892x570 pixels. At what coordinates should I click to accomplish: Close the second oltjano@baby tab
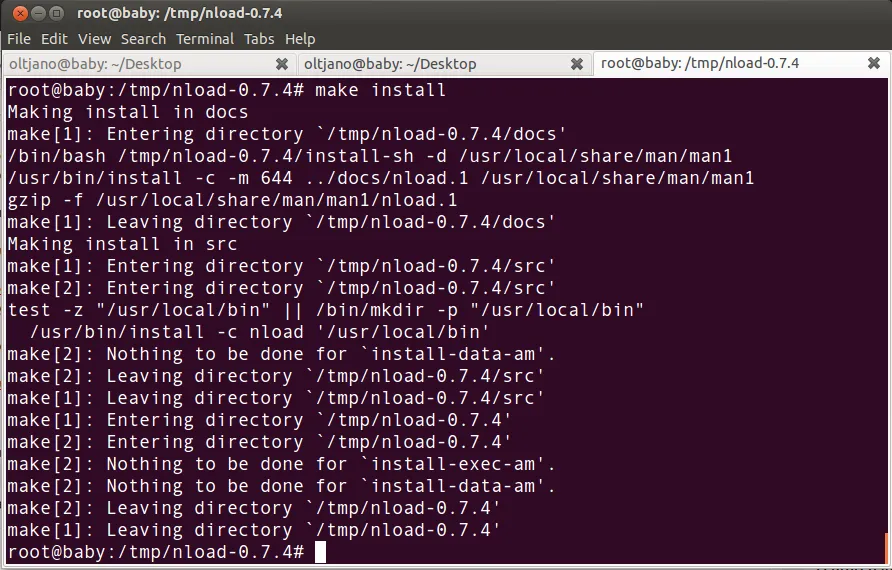pyautogui.click(x=577, y=64)
